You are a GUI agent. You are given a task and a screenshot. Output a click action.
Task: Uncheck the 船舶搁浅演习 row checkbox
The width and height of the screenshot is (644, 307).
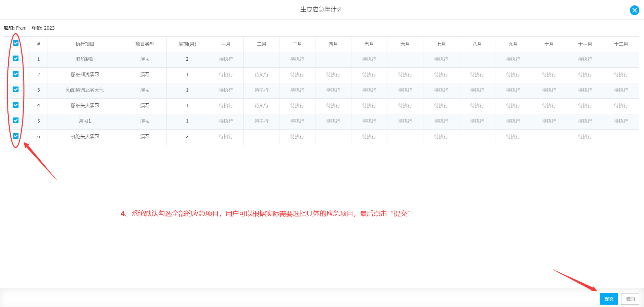pyautogui.click(x=15, y=74)
